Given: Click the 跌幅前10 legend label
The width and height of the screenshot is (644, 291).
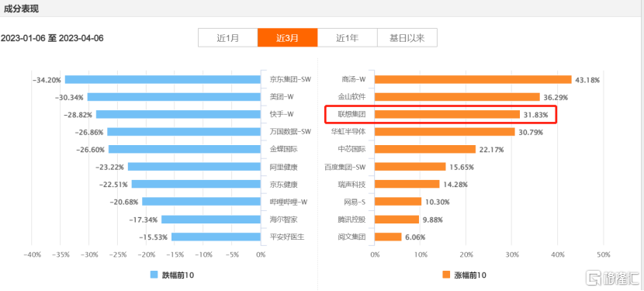Looking at the screenshot, I should click(178, 275).
